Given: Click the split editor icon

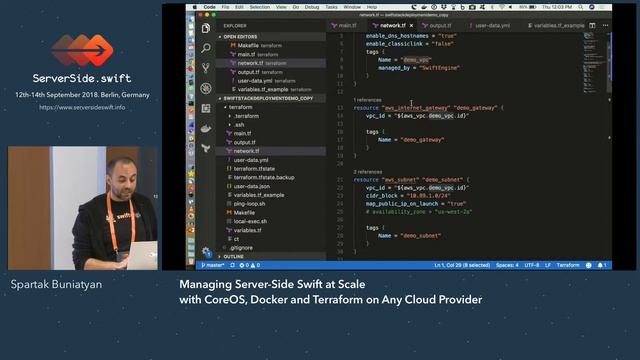Looking at the screenshot, I should (x=592, y=25).
